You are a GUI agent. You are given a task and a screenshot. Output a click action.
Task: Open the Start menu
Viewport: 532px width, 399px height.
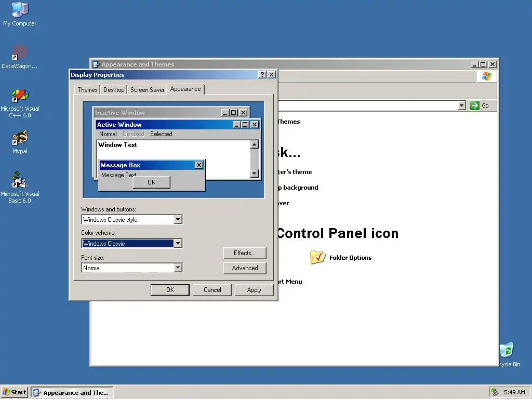[x=14, y=392]
